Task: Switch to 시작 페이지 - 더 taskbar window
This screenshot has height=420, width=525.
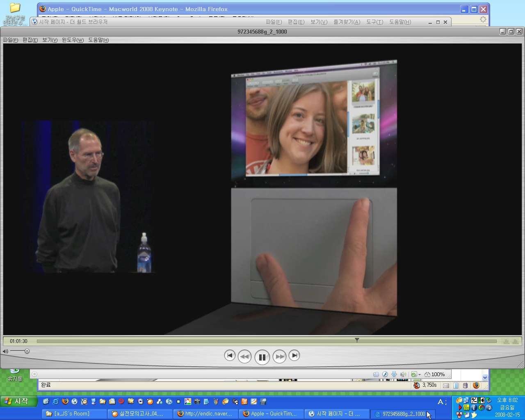Action: point(337,414)
